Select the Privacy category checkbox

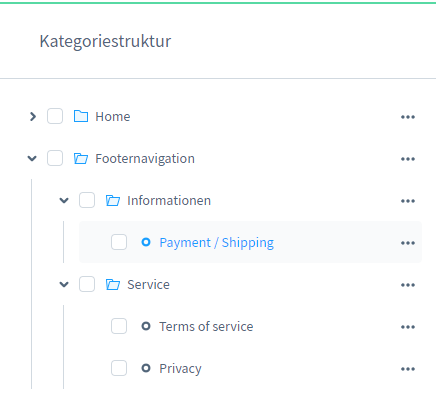pos(119,368)
